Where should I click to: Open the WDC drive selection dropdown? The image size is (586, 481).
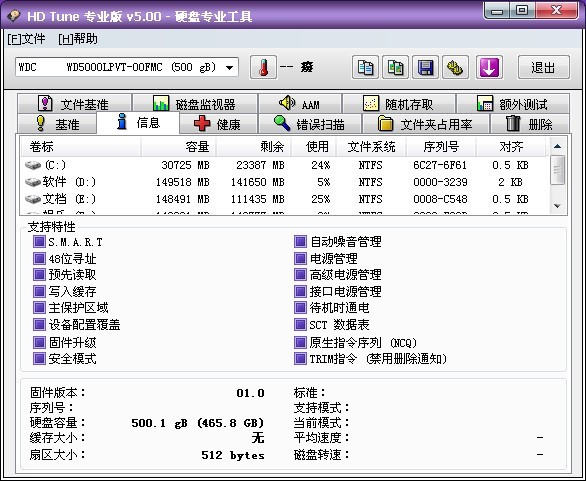[x=127, y=67]
